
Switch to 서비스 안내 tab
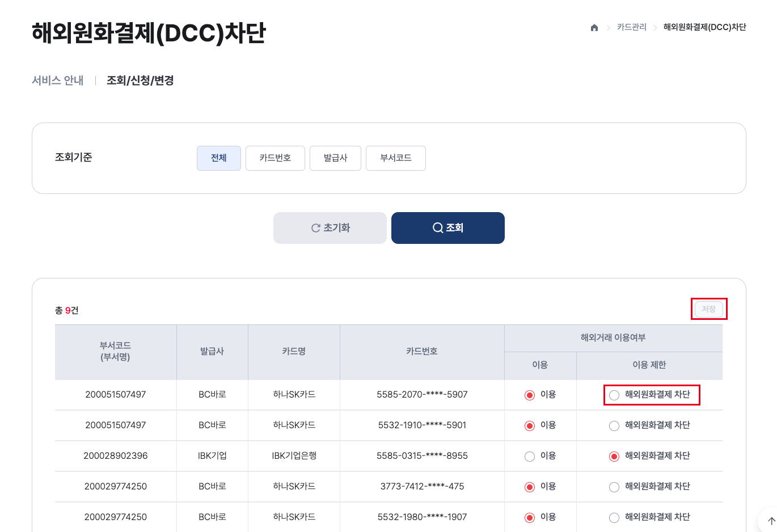coord(58,81)
